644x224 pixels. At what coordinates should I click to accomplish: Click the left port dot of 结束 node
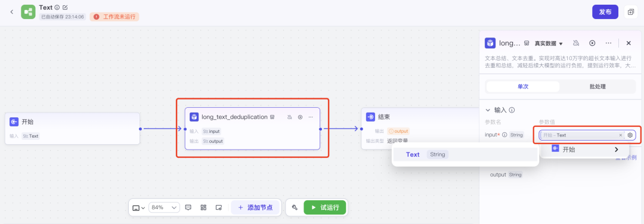click(x=361, y=129)
